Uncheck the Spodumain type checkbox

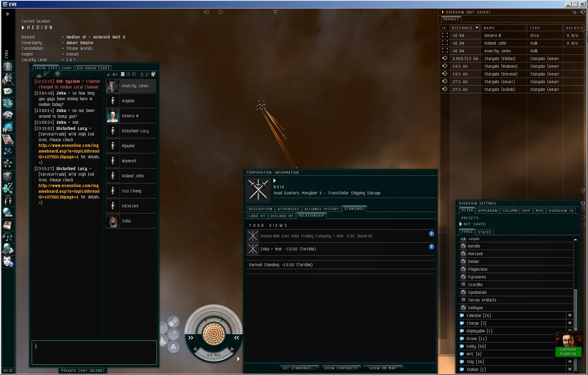pyautogui.click(x=463, y=292)
